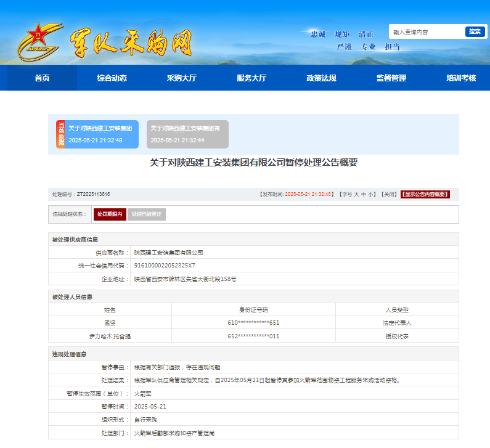Open the 综合动态 menu
Viewport: 490px width, 448px height.
112,78
